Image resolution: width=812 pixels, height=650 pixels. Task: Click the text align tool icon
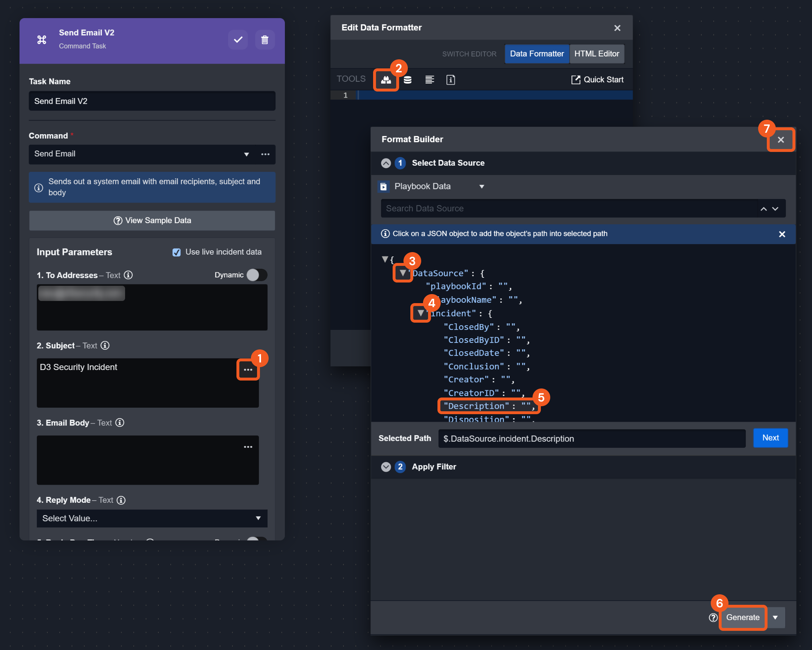tap(429, 80)
